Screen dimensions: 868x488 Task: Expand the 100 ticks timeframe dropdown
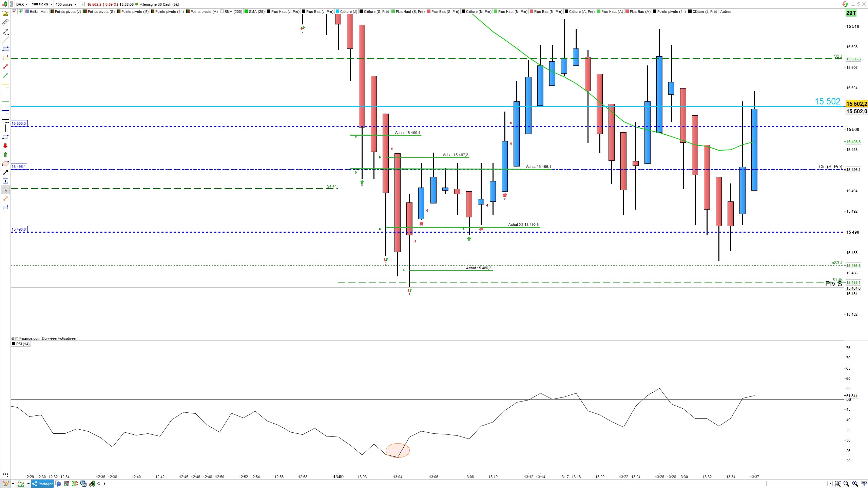pyautogui.click(x=42, y=4)
